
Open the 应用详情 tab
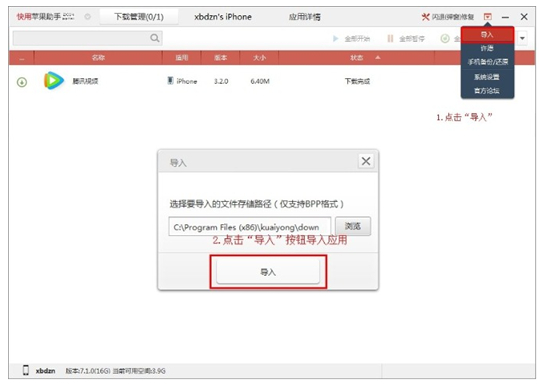tap(305, 17)
